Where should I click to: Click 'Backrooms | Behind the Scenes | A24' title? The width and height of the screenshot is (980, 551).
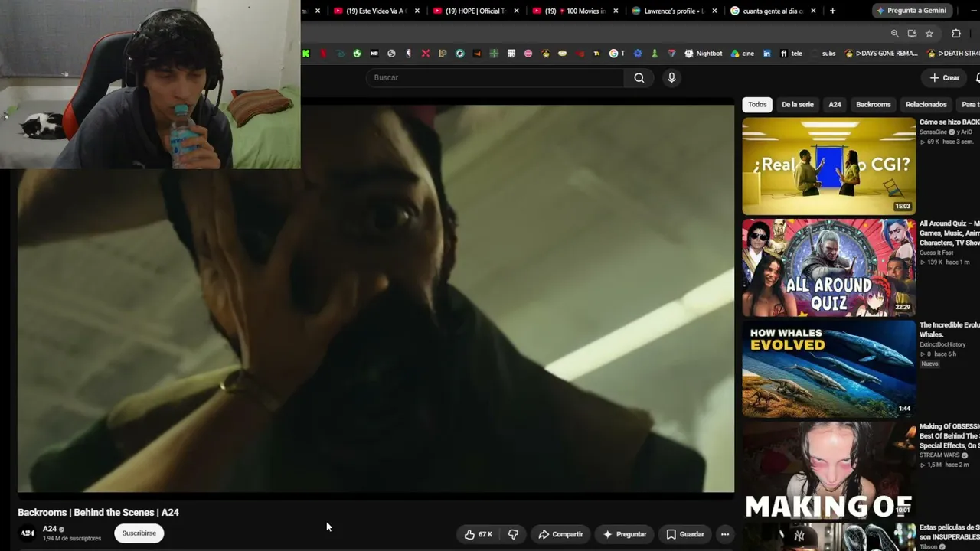pyautogui.click(x=98, y=513)
